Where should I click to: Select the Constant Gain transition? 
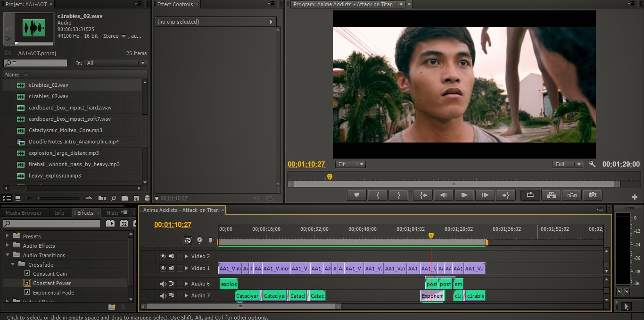click(50, 274)
